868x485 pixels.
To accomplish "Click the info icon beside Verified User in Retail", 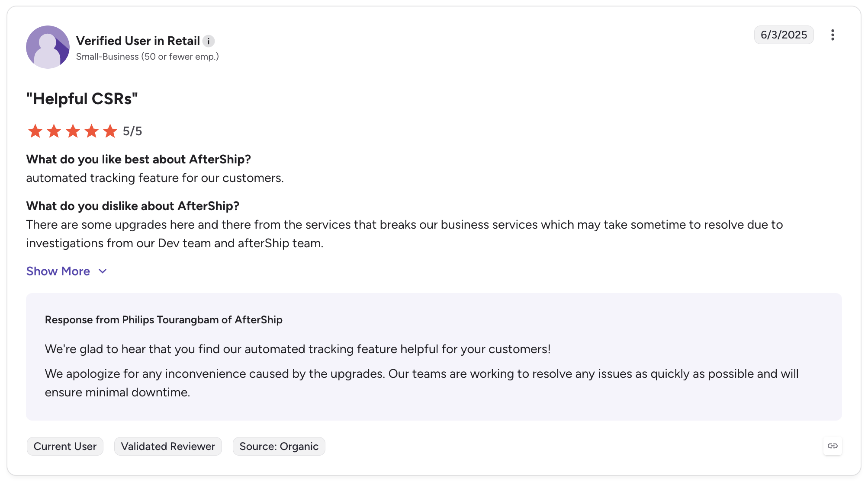I will point(209,41).
